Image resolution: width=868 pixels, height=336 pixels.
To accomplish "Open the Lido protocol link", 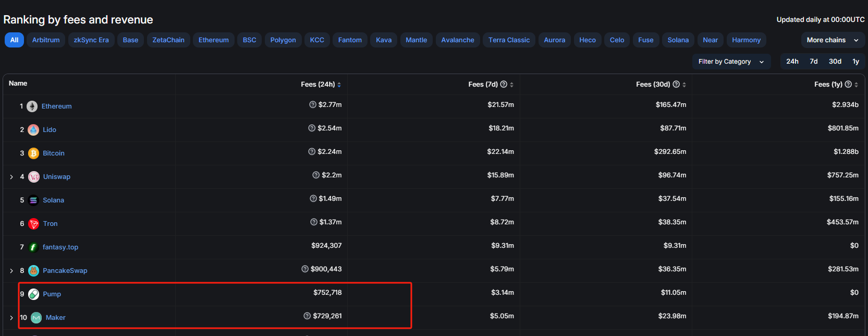I will pyautogui.click(x=50, y=130).
